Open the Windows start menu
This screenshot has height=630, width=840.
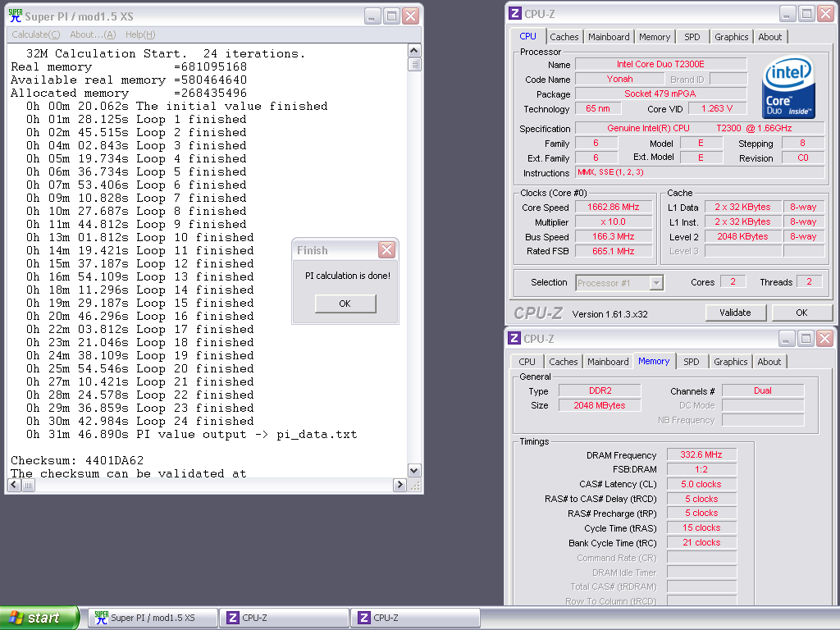[x=39, y=618]
